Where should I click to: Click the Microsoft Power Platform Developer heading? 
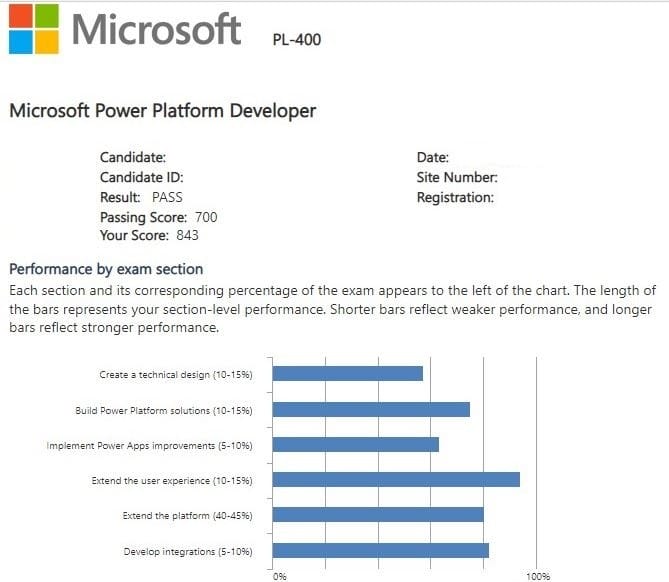pos(163,110)
